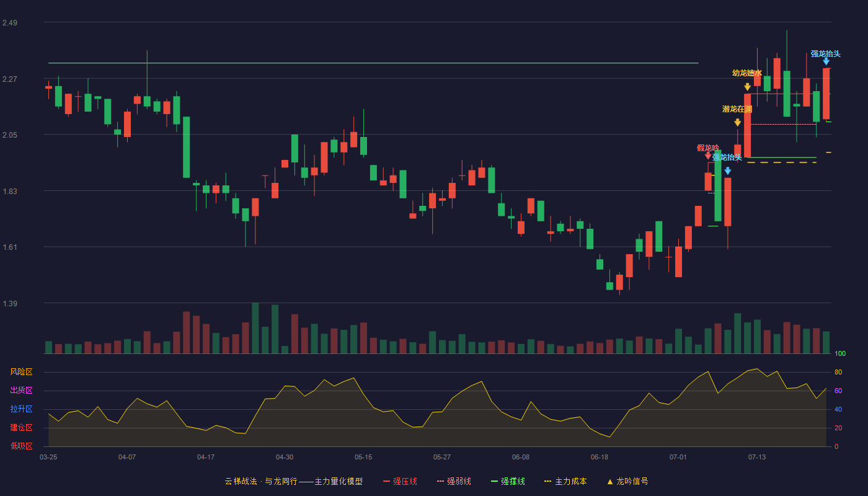Click the 40 indicator axis value

[x=838, y=409]
